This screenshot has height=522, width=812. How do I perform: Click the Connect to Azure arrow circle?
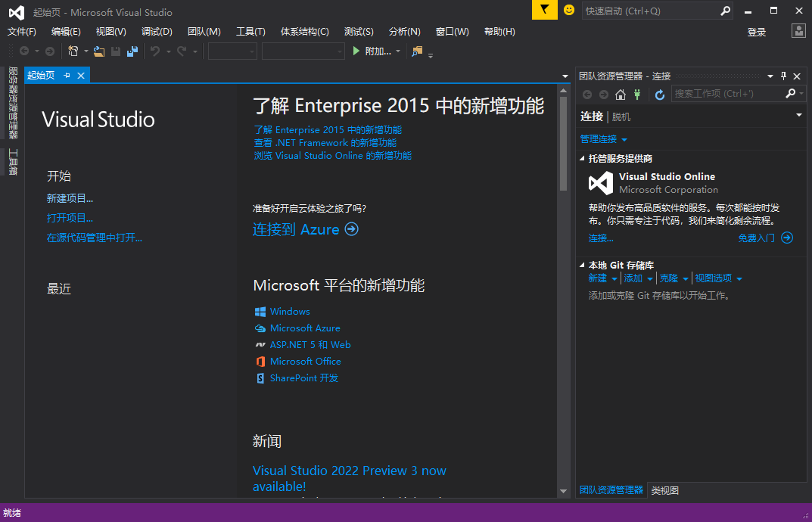pos(352,229)
